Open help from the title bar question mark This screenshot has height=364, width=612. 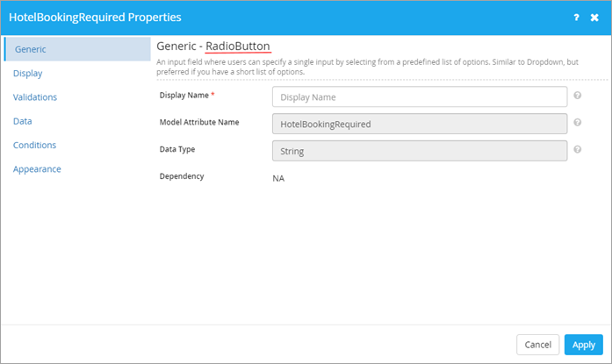[577, 18]
